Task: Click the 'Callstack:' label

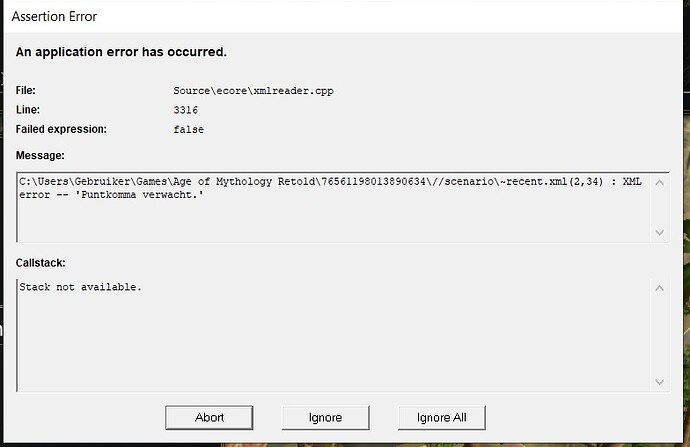Action: 40,263
